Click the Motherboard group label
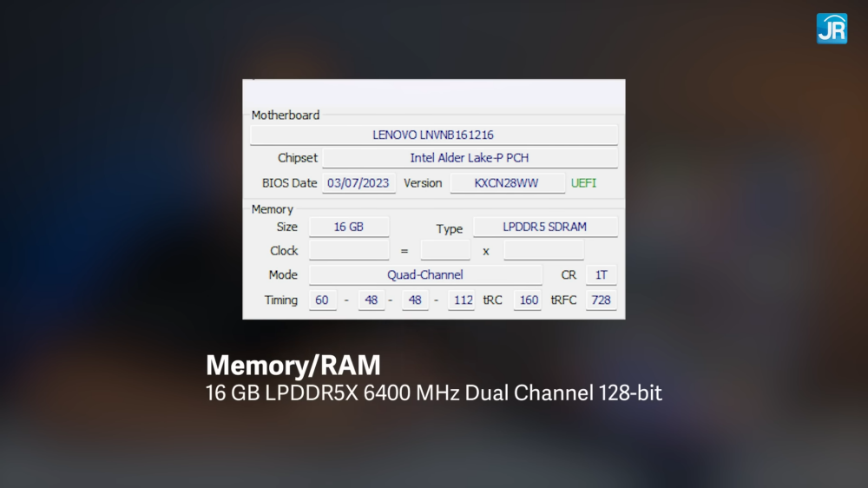 pos(286,115)
